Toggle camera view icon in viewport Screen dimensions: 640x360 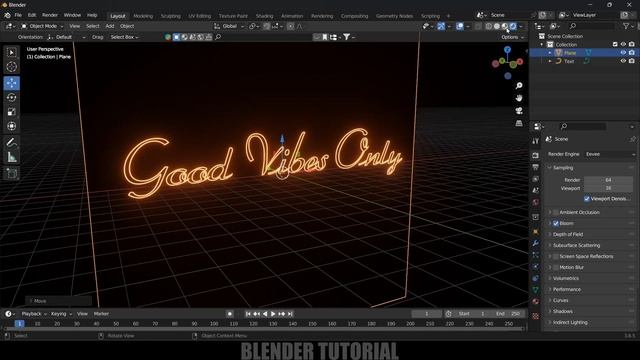pyautogui.click(x=519, y=111)
